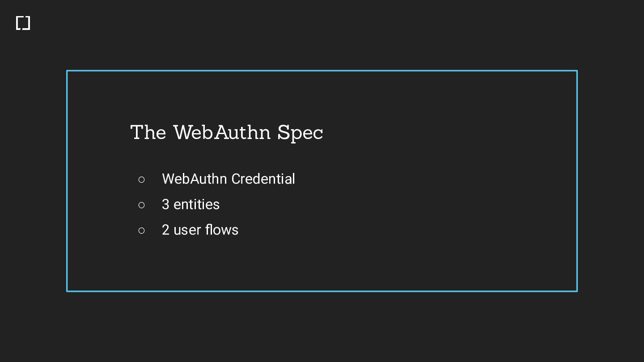Click the word The in the title
This screenshot has width=644, height=362.
148,133
